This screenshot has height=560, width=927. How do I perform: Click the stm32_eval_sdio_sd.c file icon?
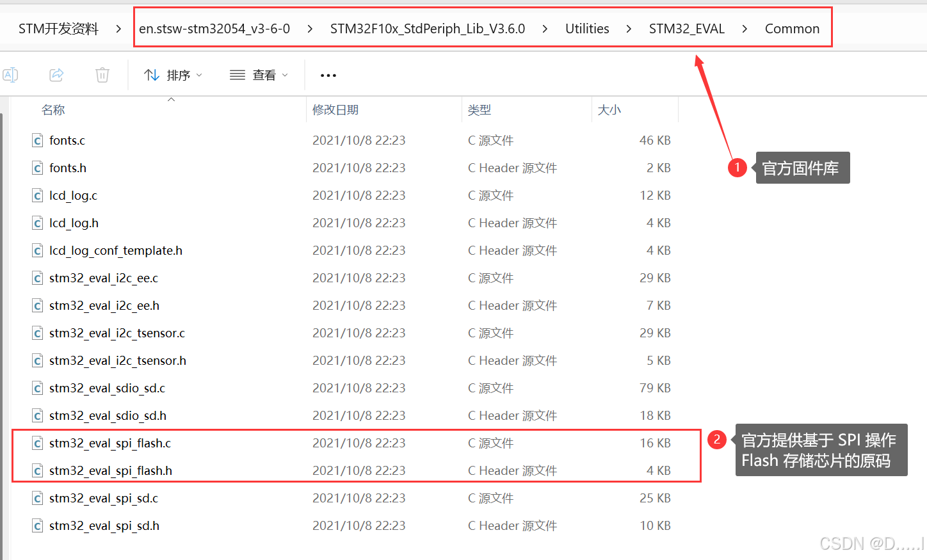tap(38, 388)
